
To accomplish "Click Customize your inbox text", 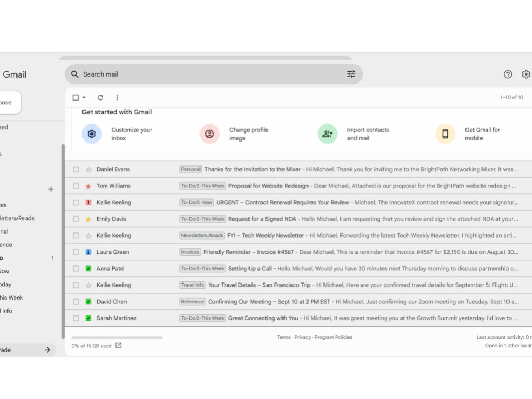I will pyautogui.click(x=131, y=134).
